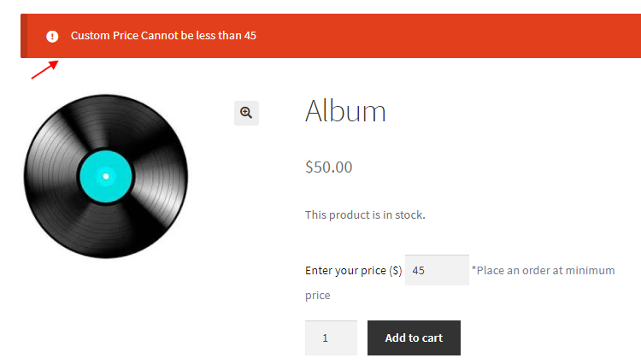Click the wrapped word 'price' under the label
Screen dimensions: 641x364
318,296
